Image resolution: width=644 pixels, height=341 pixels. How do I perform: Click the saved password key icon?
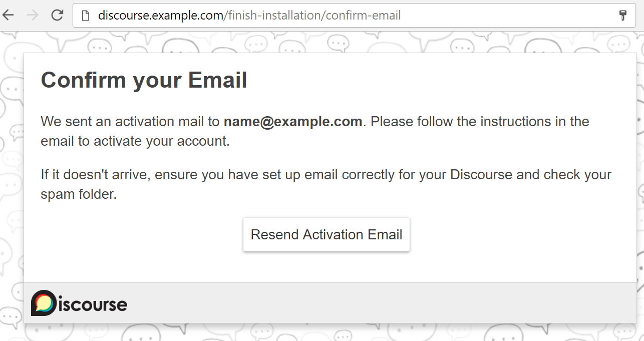(x=623, y=16)
